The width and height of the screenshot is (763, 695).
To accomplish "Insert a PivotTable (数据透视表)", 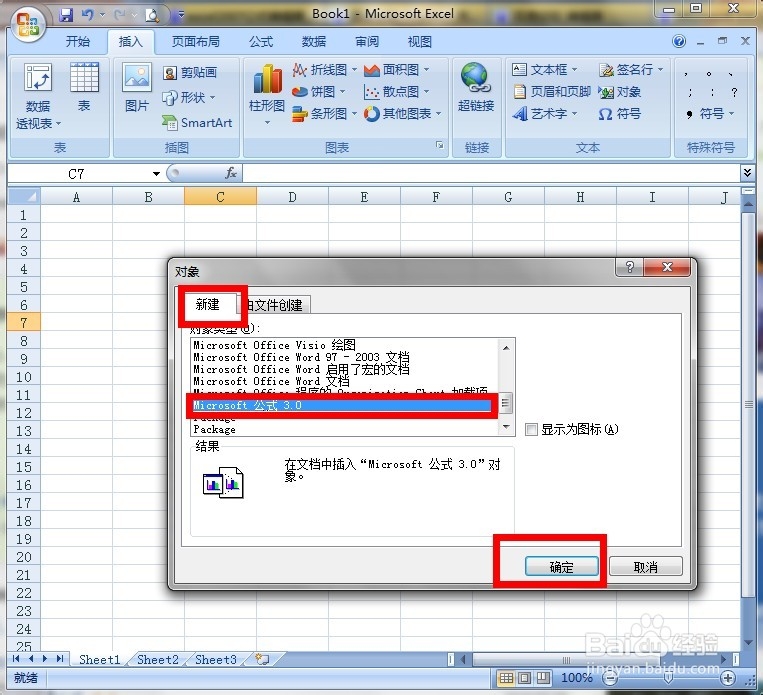I will point(37,97).
